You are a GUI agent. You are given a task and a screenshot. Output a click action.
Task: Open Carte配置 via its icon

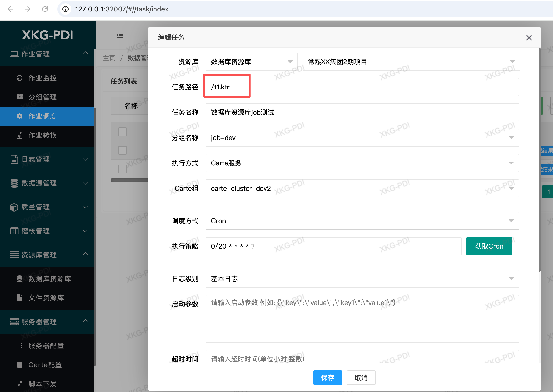pos(20,365)
